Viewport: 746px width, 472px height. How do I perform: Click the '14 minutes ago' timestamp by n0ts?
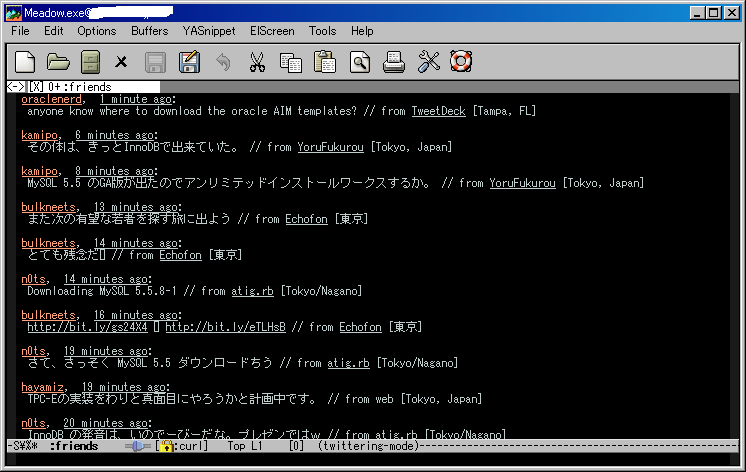coord(106,279)
